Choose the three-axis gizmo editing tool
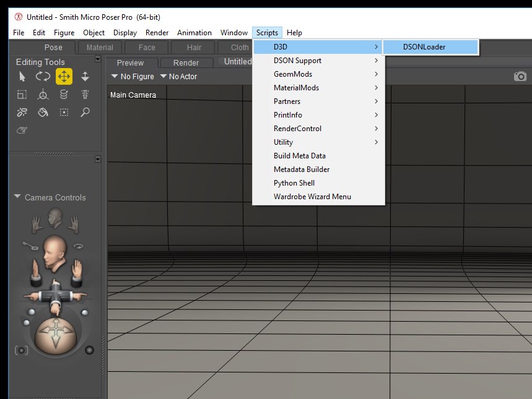The width and height of the screenshot is (532, 399). click(43, 95)
